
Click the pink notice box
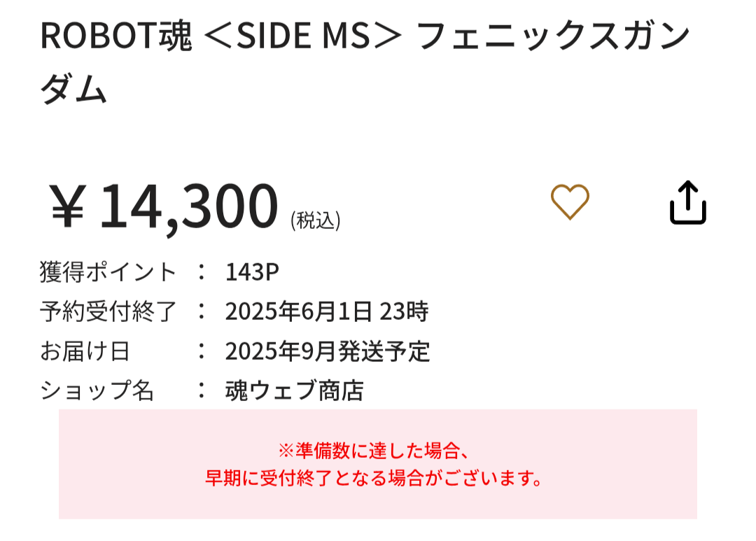pos(378,464)
